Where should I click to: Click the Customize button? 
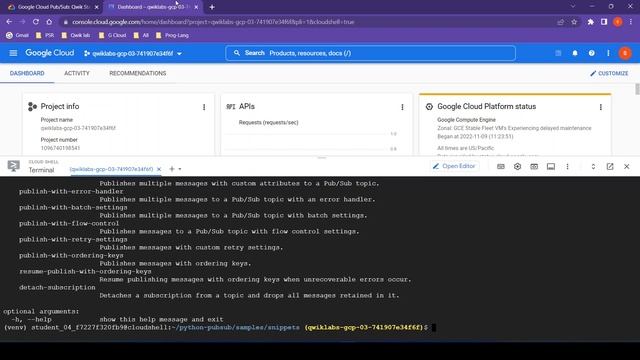point(609,73)
